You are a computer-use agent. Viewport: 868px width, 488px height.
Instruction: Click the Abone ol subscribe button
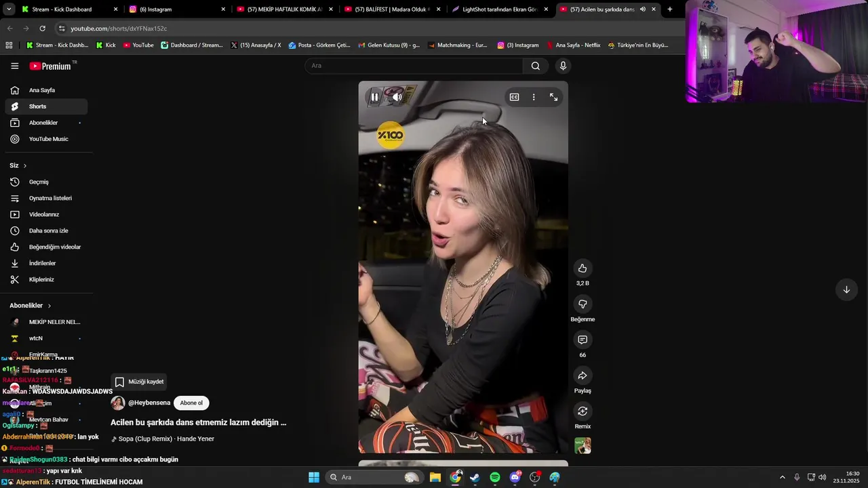(191, 403)
